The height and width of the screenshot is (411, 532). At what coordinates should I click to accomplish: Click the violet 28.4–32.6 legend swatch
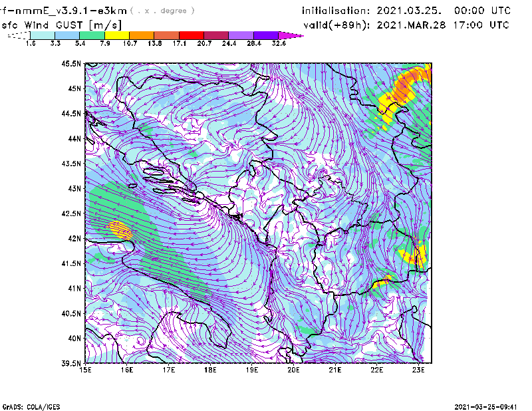point(266,35)
